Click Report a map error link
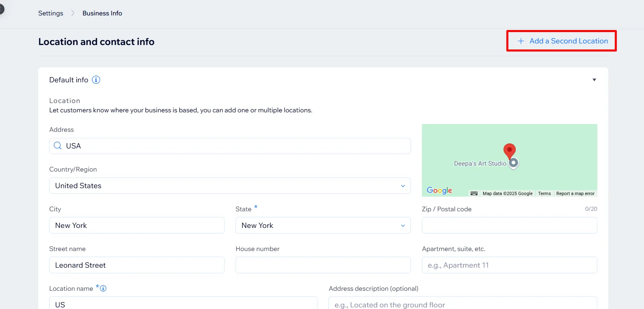Image resolution: width=644 pixels, height=309 pixels. click(575, 193)
